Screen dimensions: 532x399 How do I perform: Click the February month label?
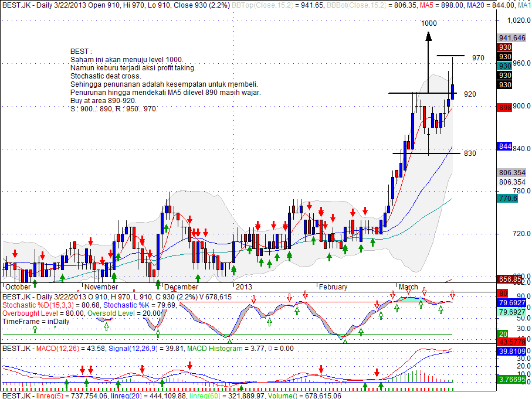point(333,287)
